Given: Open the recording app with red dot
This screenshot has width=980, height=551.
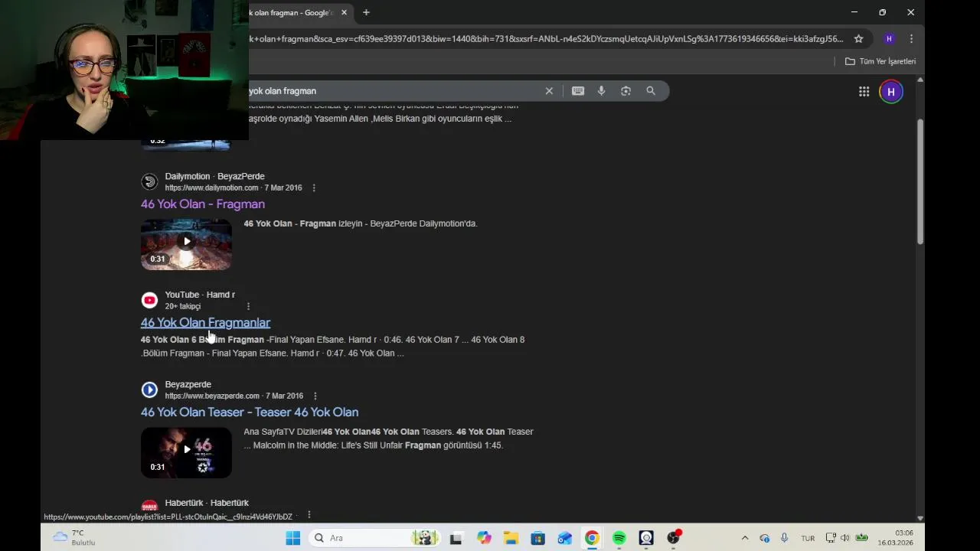Looking at the screenshot, I should click(x=674, y=538).
